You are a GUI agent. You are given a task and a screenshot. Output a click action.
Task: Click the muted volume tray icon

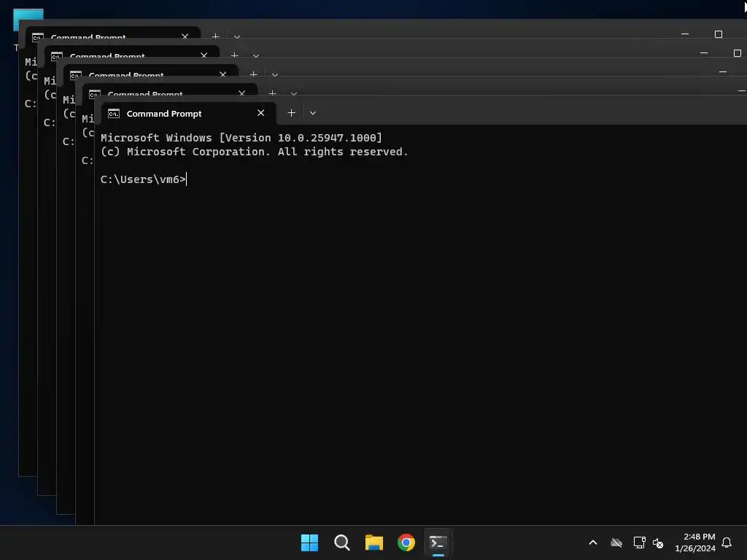658,542
